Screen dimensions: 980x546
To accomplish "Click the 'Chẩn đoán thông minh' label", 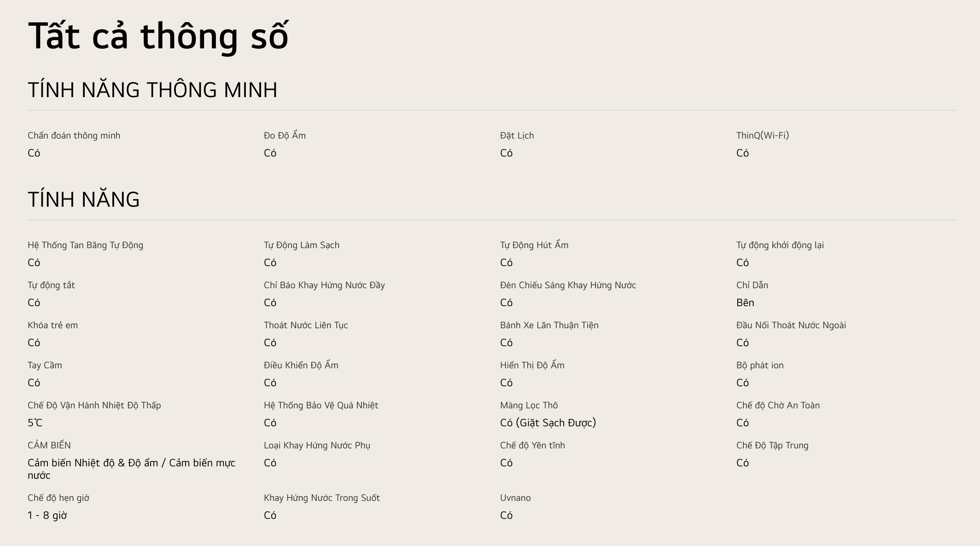I will (74, 135).
